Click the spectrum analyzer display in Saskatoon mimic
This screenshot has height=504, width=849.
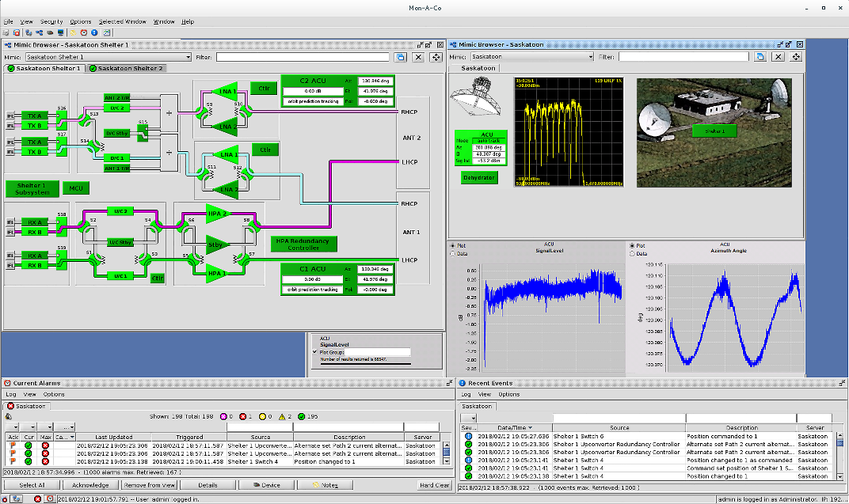(569, 132)
